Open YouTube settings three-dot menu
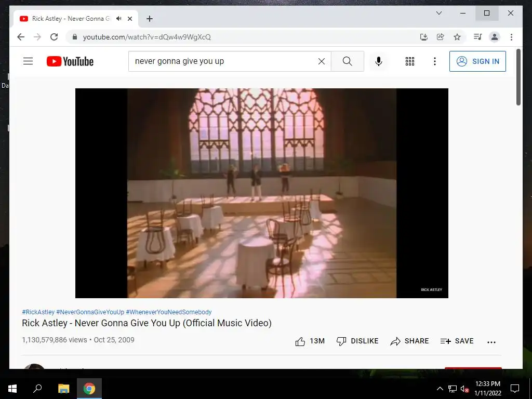This screenshot has width=532, height=399. point(435,61)
